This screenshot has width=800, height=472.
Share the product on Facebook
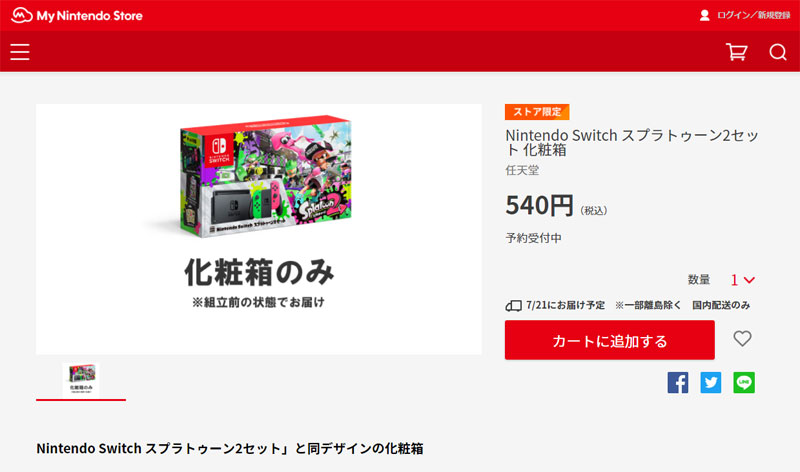point(678,383)
